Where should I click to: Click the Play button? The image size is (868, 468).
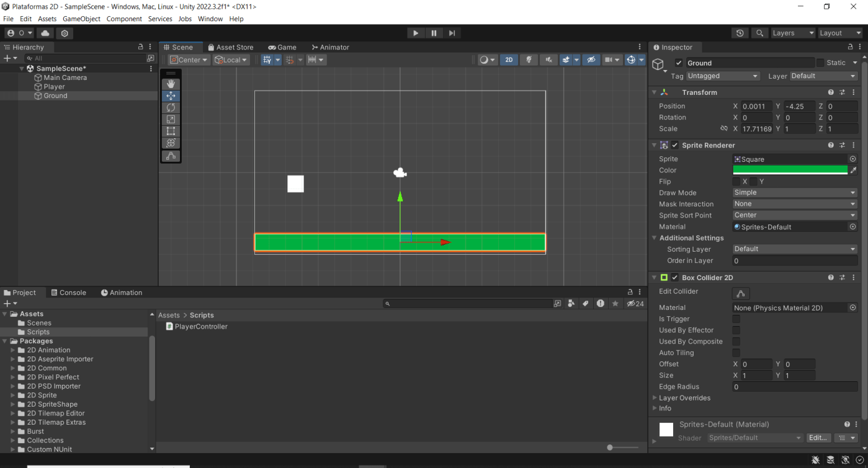pyautogui.click(x=416, y=33)
